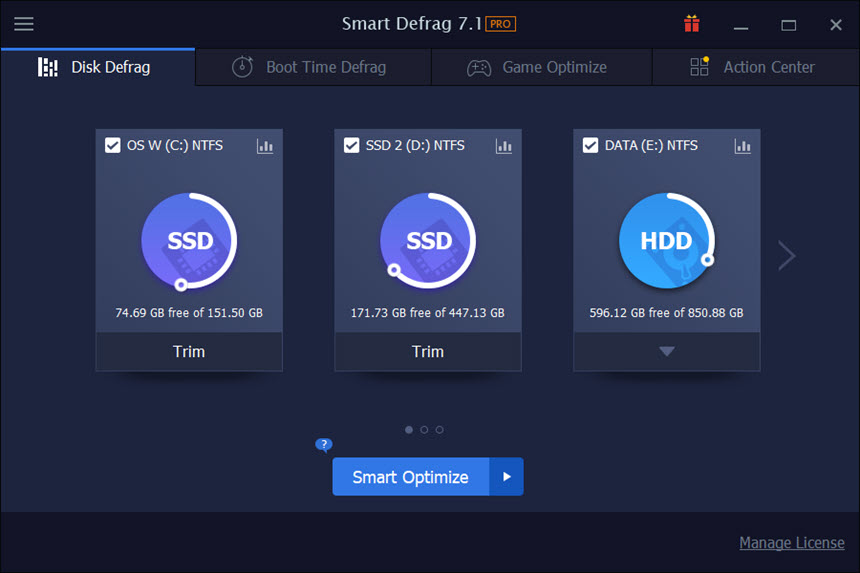
Task: Start Smart Optimize
Action: 411,476
